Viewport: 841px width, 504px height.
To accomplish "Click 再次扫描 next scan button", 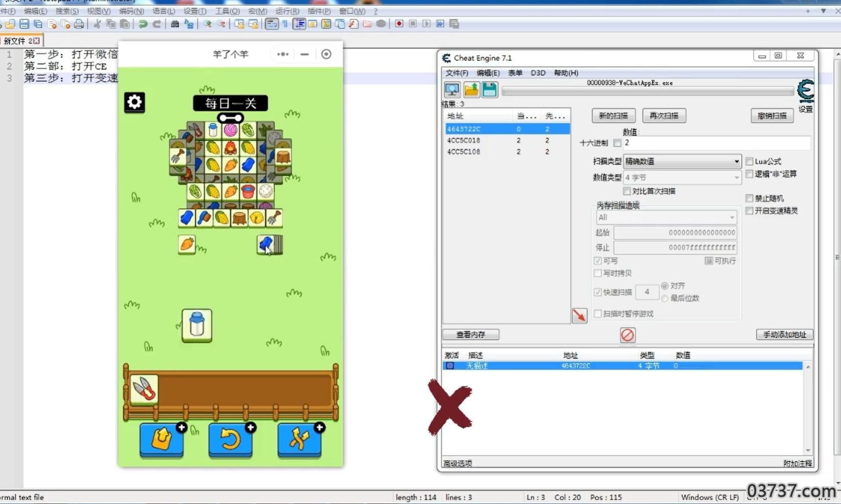I will tap(664, 116).
